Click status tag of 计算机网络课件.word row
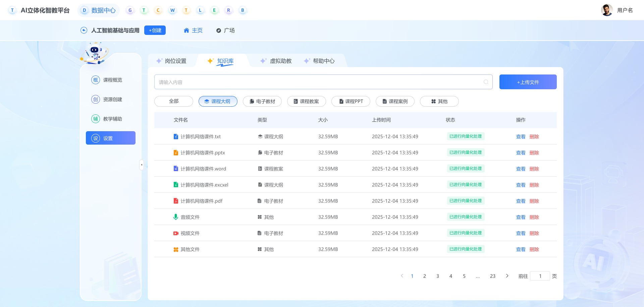This screenshot has height=307, width=644. (x=466, y=168)
